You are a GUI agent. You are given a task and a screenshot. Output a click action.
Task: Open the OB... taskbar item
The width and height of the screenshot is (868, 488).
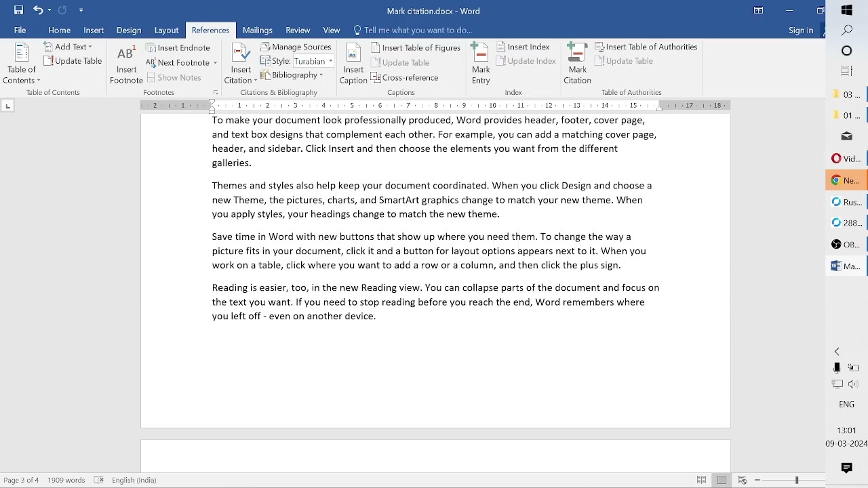pyautogui.click(x=846, y=245)
